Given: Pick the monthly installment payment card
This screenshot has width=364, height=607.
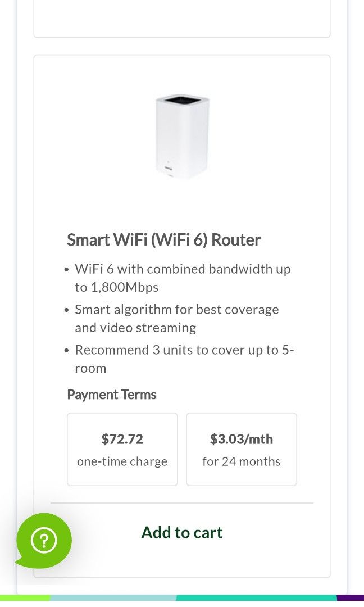Looking at the screenshot, I should click(242, 449).
